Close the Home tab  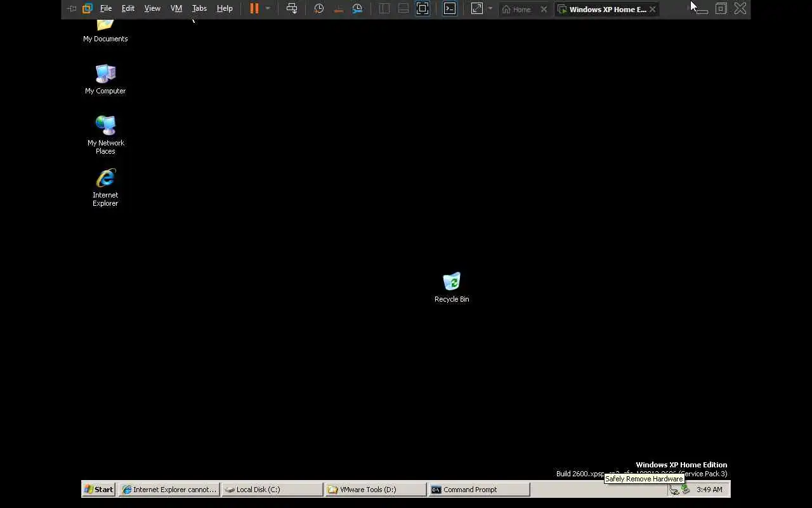[x=544, y=10]
